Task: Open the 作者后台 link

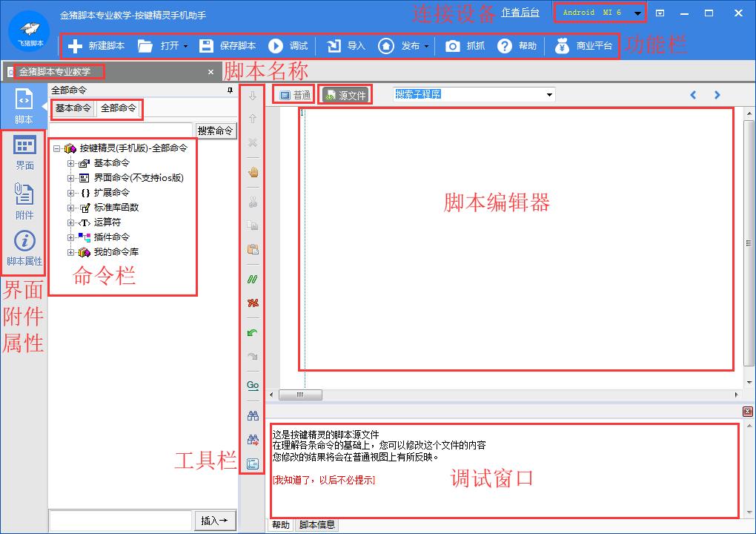Action: point(521,12)
